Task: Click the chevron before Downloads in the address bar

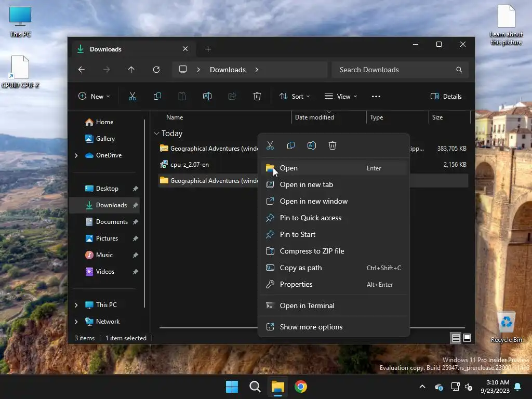Action: tap(198, 70)
